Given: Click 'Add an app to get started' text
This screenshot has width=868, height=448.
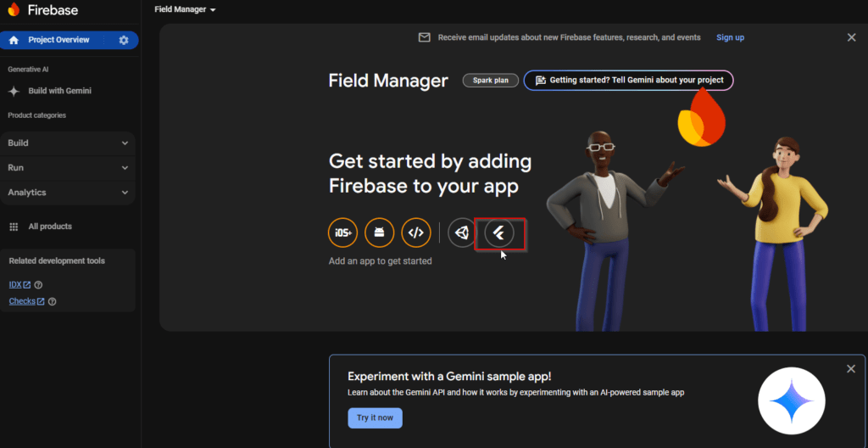Looking at the screenshot, I should pyautogui.click(x=381, y=261).
